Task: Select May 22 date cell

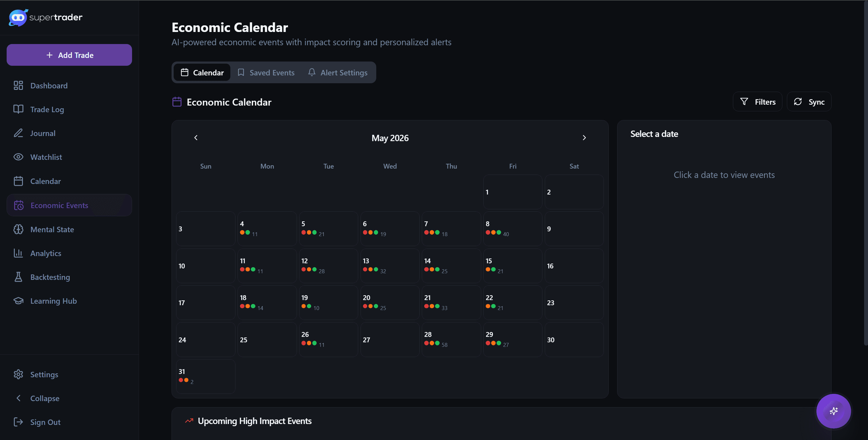Action: [x=513, y=302]
